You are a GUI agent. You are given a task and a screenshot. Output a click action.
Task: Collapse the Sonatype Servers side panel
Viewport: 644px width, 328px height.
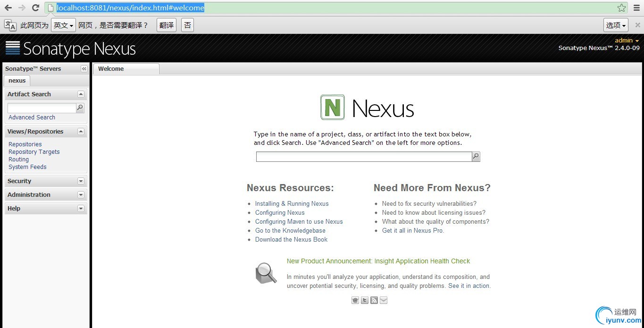click(x=84, y=69)
